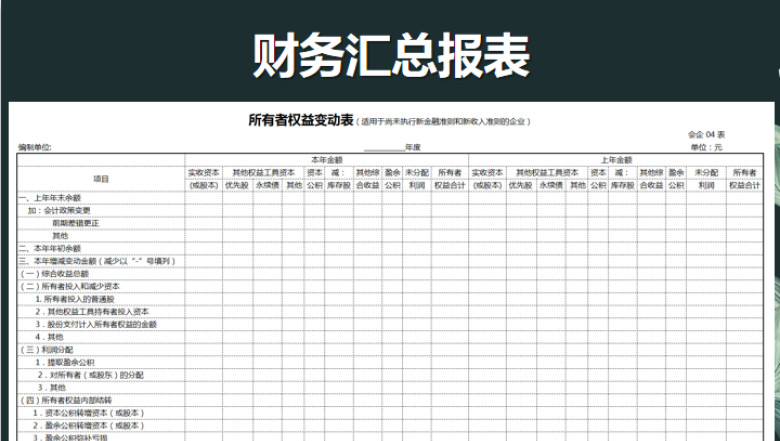Click the row labeled 4. 其他

[49, 337]
